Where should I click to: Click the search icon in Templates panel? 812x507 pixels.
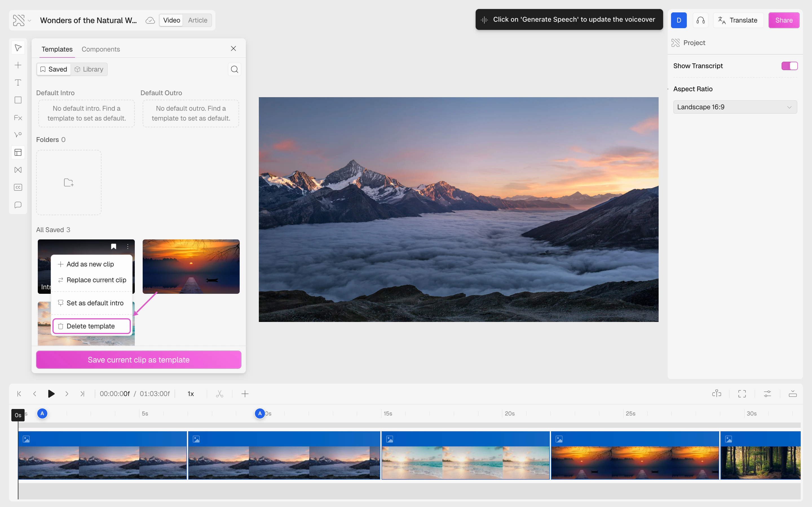point(234,69)
